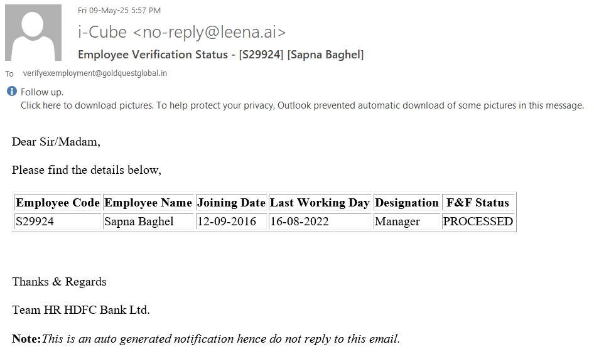This screenshot has height=364, width=594.
Task: Click the Employee Verification Status subject line
Action: 220,55
